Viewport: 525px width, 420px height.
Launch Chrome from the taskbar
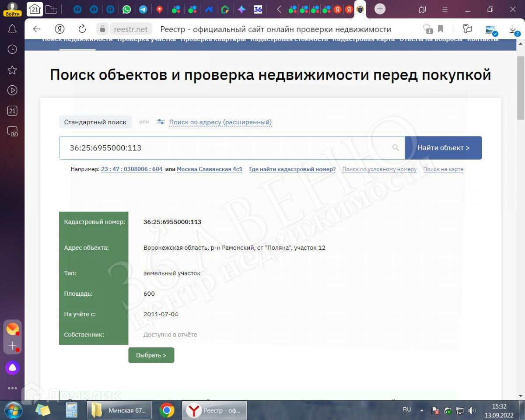167,410
